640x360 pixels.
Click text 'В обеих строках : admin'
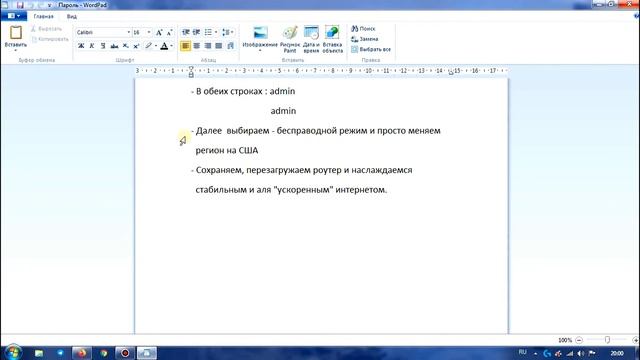pos(245,91)
